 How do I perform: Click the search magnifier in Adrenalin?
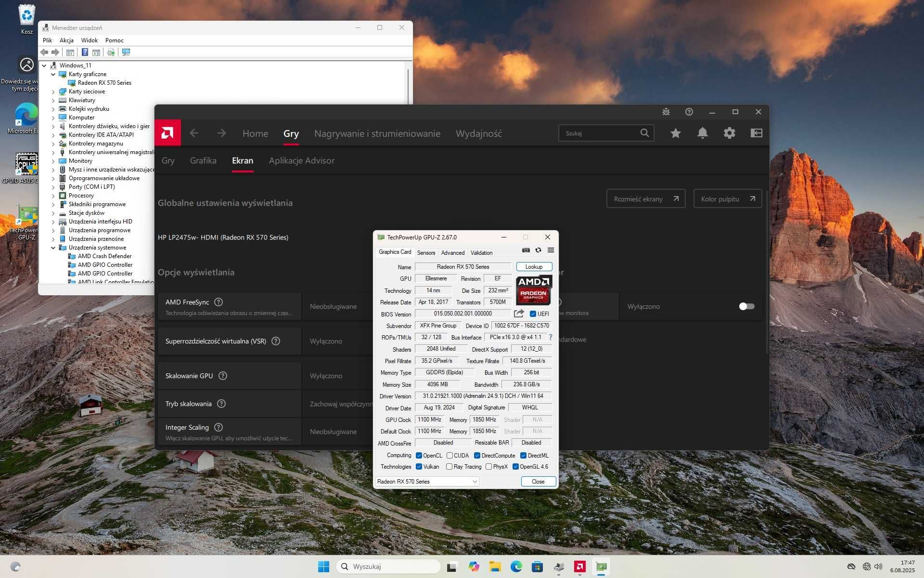coord(644,133)
